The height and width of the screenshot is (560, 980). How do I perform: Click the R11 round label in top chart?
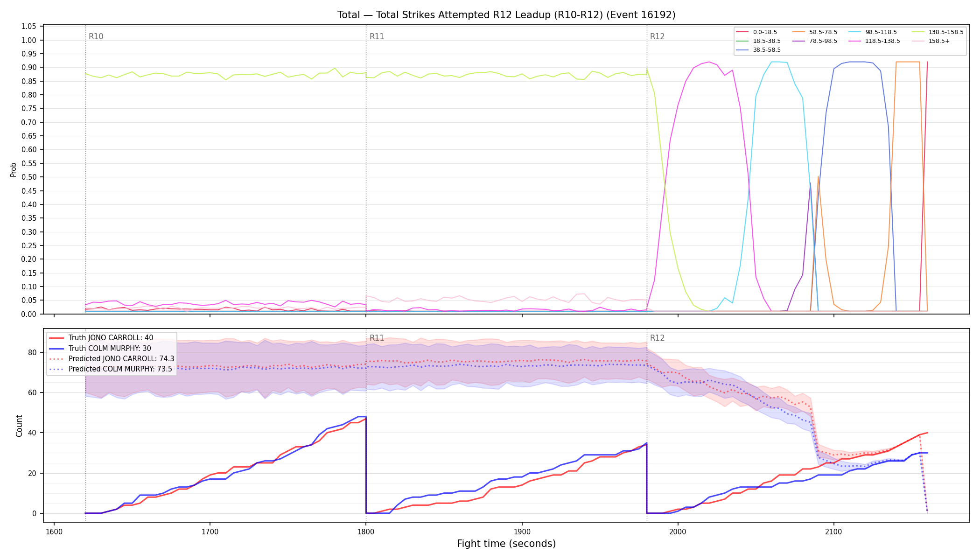pyautogui.click(x=377, y=36)
